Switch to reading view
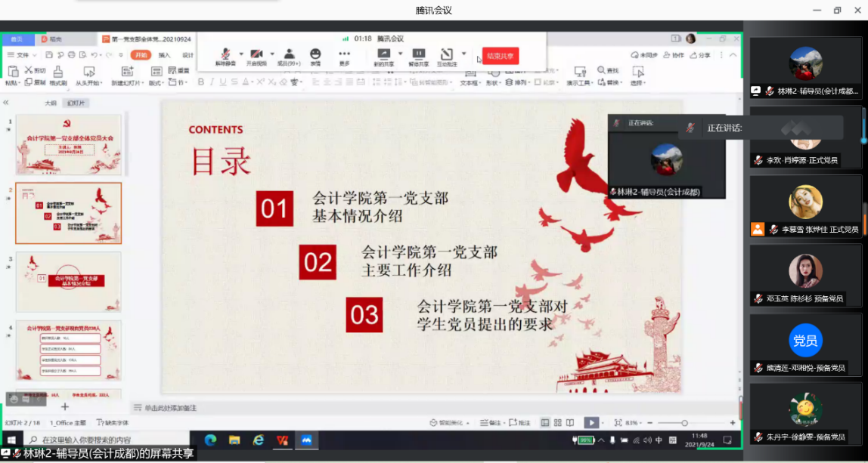Viewport: 868px width, 463px height. pos(570,423)
